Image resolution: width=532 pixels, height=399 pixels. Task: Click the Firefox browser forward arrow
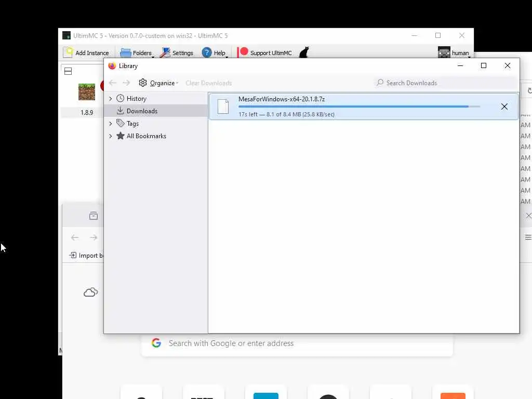[x=94, y=237]
